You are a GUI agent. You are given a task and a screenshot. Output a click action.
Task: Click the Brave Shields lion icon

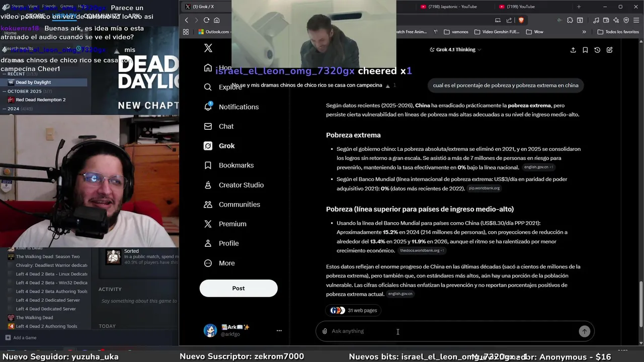tap(521, 20)
